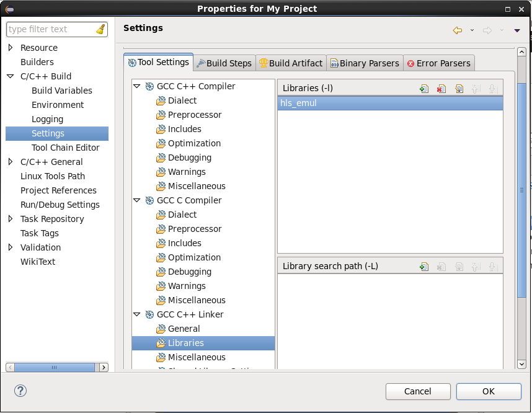Screen dimensions: 532x413
Task: Open the Tool Chain Editor page
Action: coord(66,148)
